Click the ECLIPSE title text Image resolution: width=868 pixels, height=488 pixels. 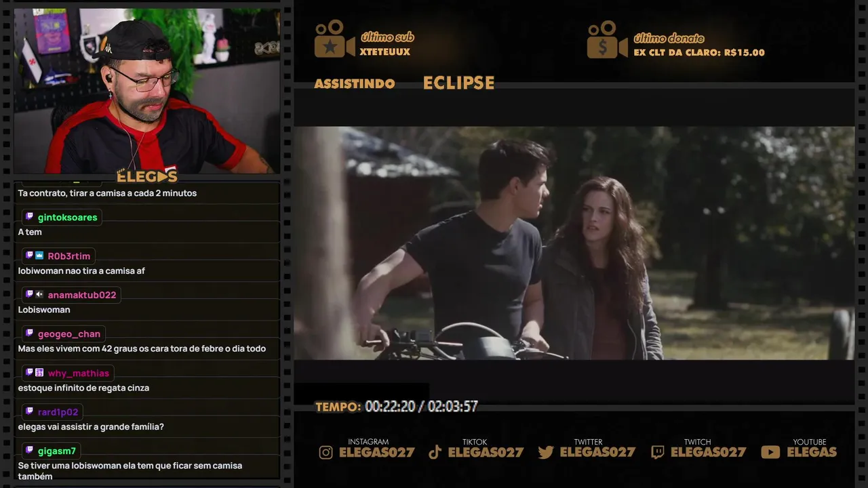click(459, 83)
